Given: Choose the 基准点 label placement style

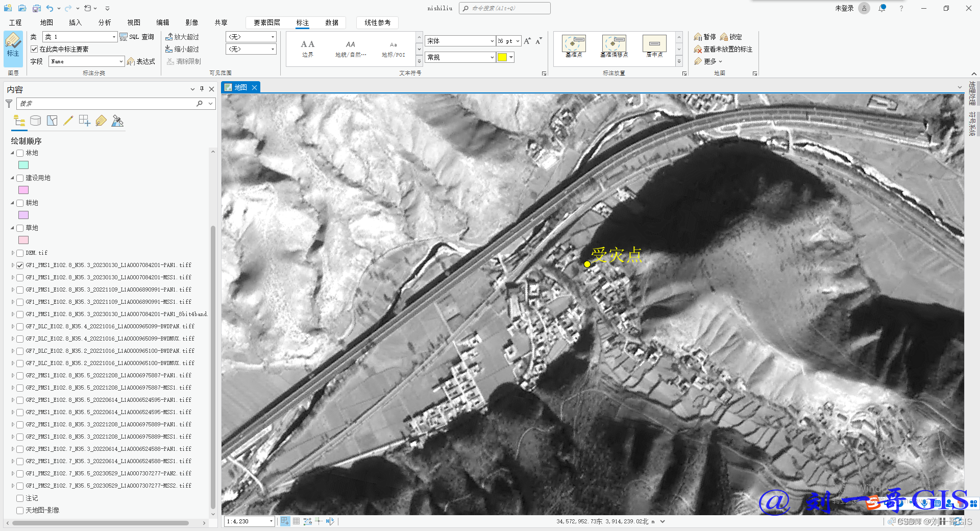Looking at the screenshot, I should click(x=574, y=46).
